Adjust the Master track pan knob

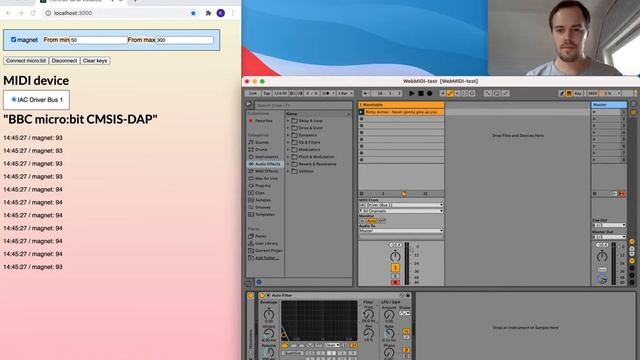(602, 256)
